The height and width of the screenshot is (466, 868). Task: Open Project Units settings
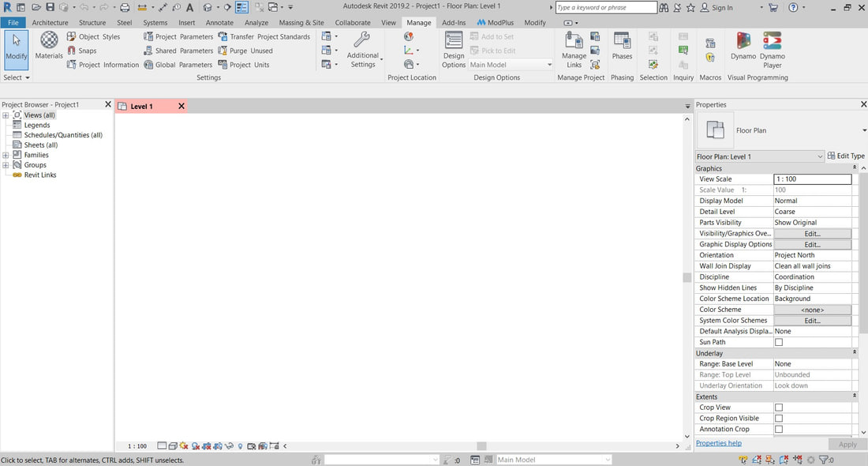tap(244, 64)
